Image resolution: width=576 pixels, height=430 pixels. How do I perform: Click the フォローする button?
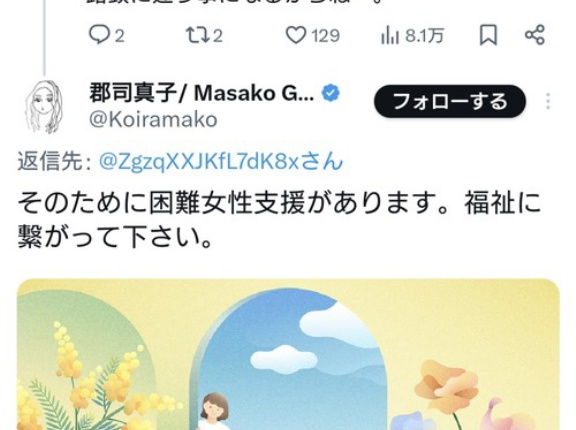click(x=450, y=101)
